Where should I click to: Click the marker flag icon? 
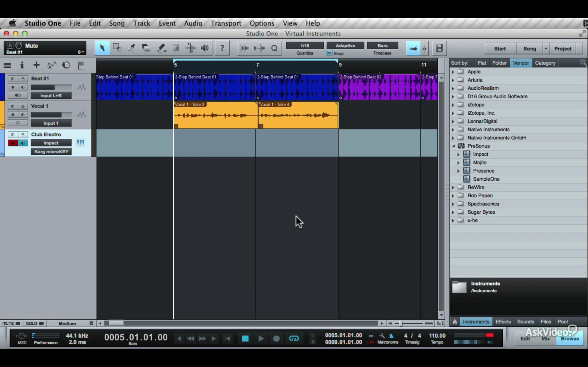click(80, 65)
